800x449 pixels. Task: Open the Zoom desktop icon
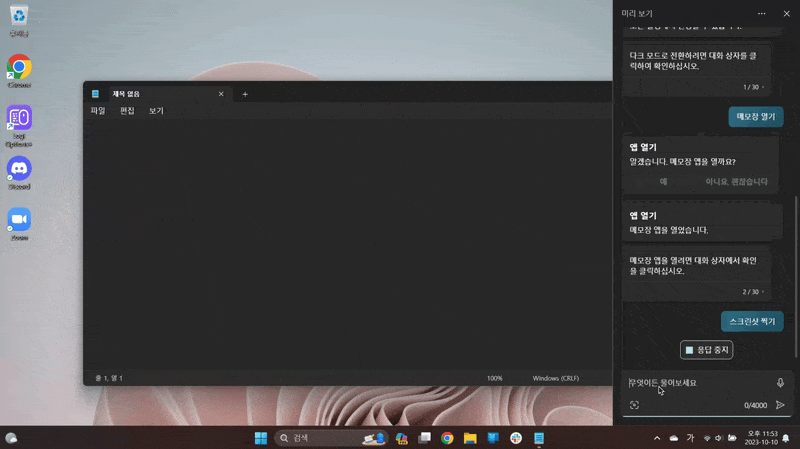click(x=19, y=224)
